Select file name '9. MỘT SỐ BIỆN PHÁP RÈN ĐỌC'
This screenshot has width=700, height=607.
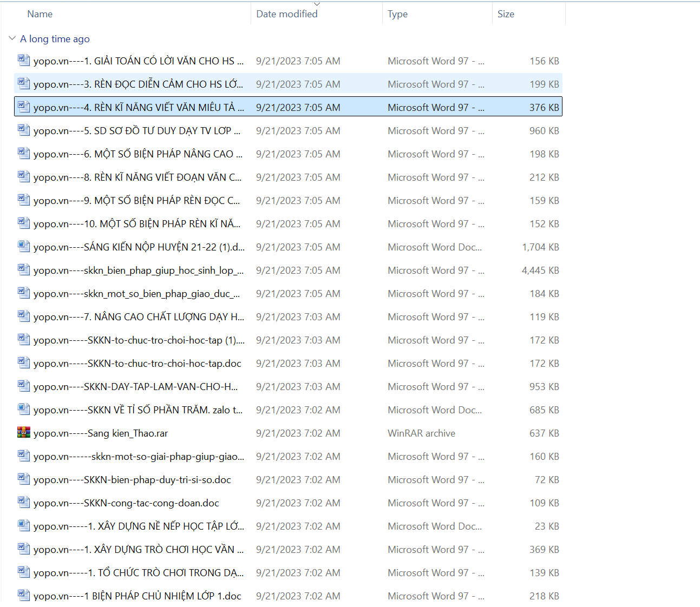point(136,201)
